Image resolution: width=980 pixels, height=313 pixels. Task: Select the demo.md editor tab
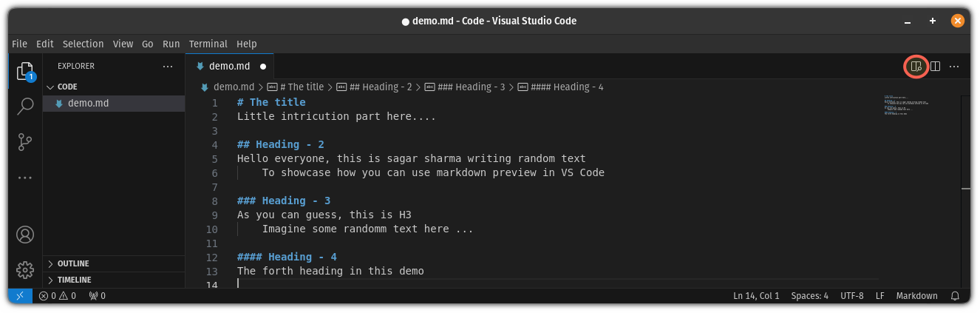tap(230, 66)
